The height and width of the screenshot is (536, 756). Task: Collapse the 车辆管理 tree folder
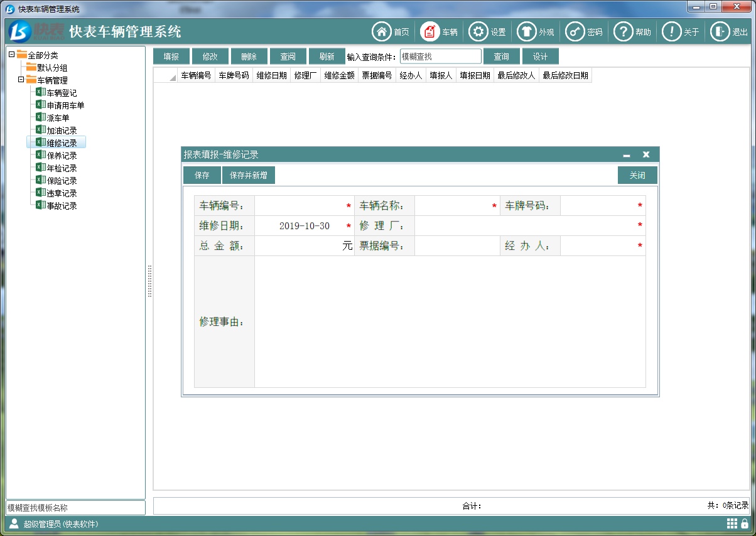pos(21,80)
